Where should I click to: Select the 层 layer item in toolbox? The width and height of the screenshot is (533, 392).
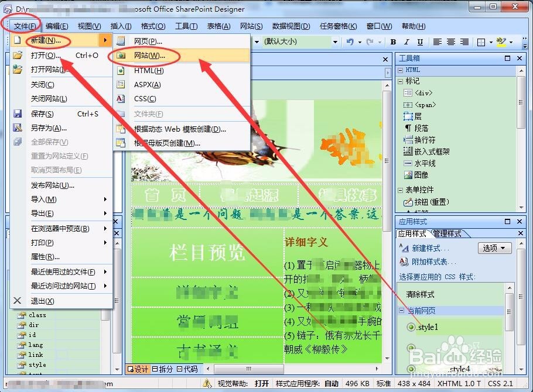412,116
